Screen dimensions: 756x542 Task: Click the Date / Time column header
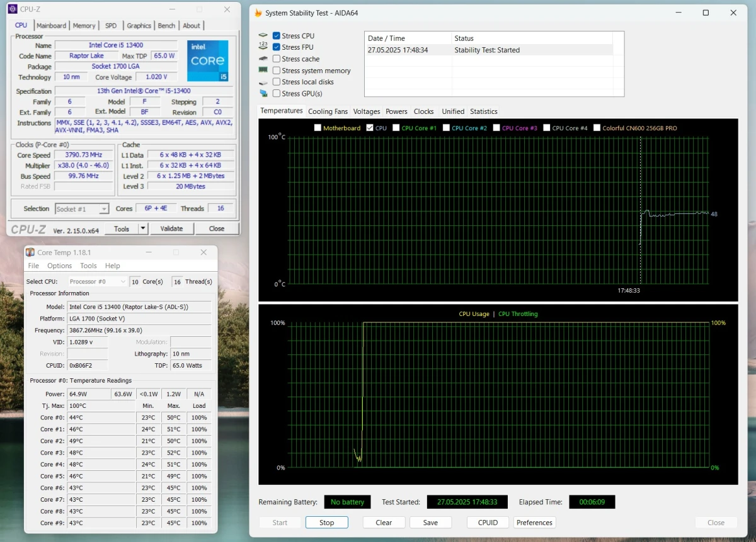(x=408, y=38)
